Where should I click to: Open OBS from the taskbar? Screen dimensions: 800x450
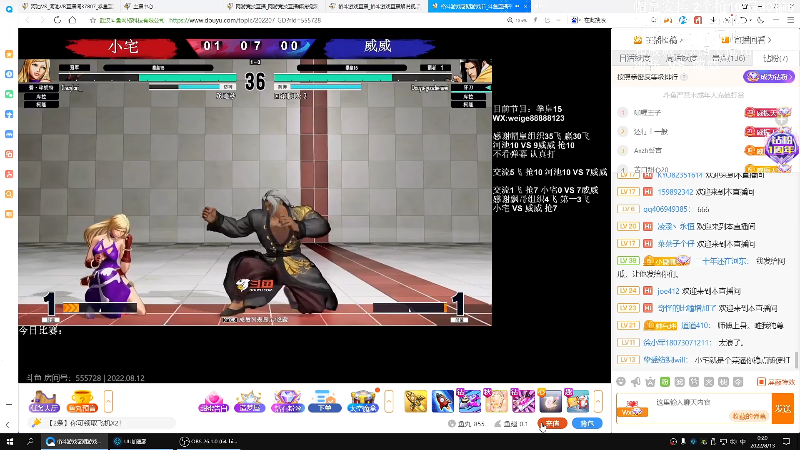pos(209,441)
